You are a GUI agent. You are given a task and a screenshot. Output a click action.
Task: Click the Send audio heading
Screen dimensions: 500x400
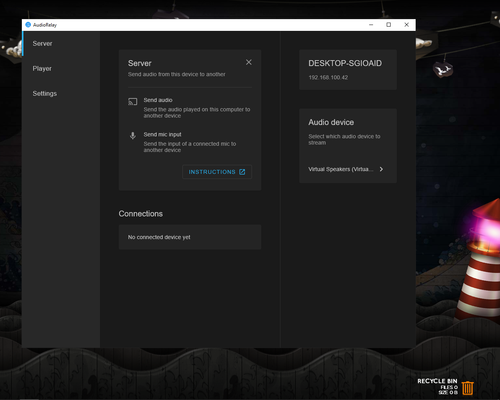click(158, 100)
